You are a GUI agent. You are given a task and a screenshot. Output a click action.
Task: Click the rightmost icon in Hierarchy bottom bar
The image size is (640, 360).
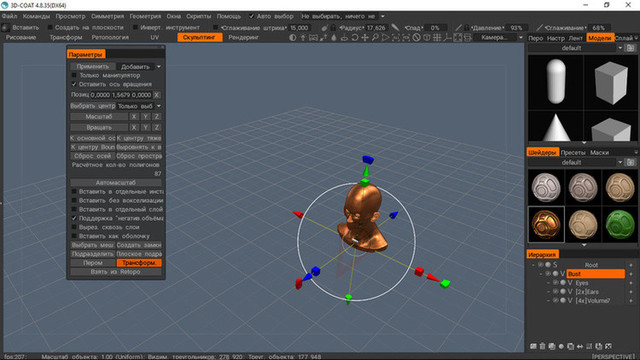pyautogui.click(x=608, y=346)
